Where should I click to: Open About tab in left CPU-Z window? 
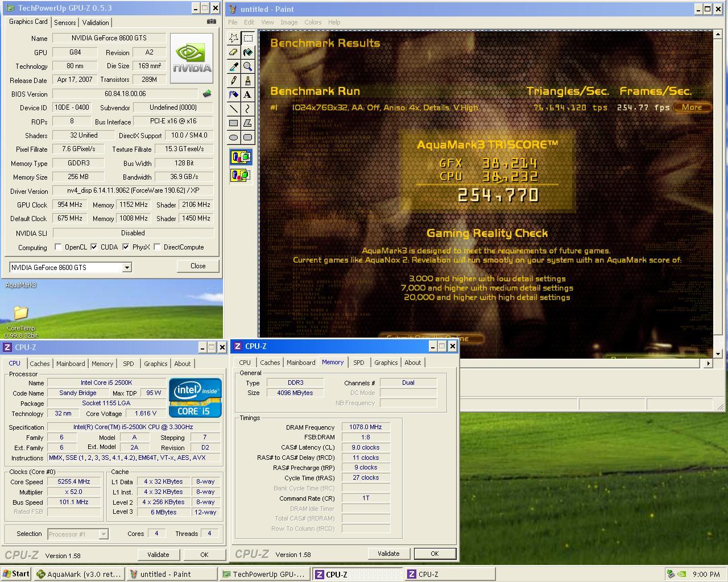click(183, 364)
